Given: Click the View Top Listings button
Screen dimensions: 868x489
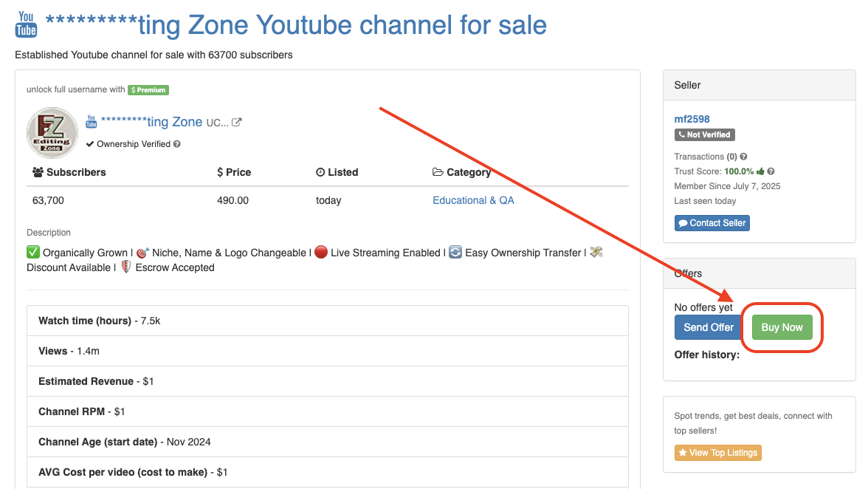Looking at the screenshot, I should [717, 453].
